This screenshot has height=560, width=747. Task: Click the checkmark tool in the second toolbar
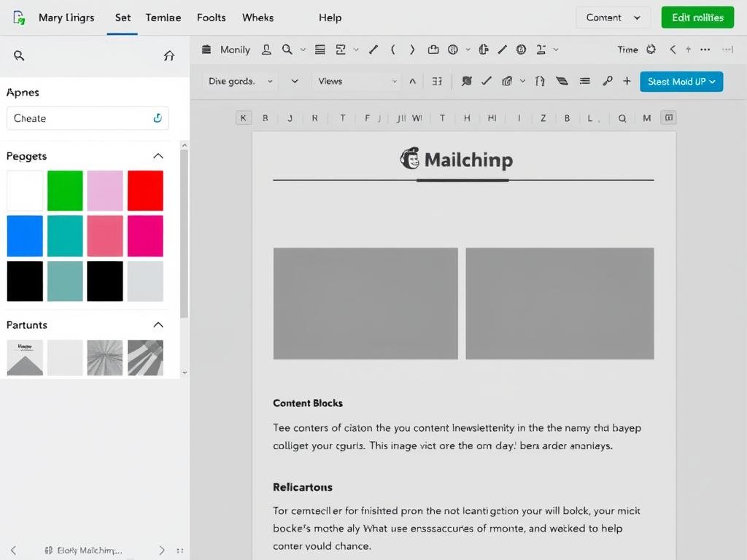[487, 81]
